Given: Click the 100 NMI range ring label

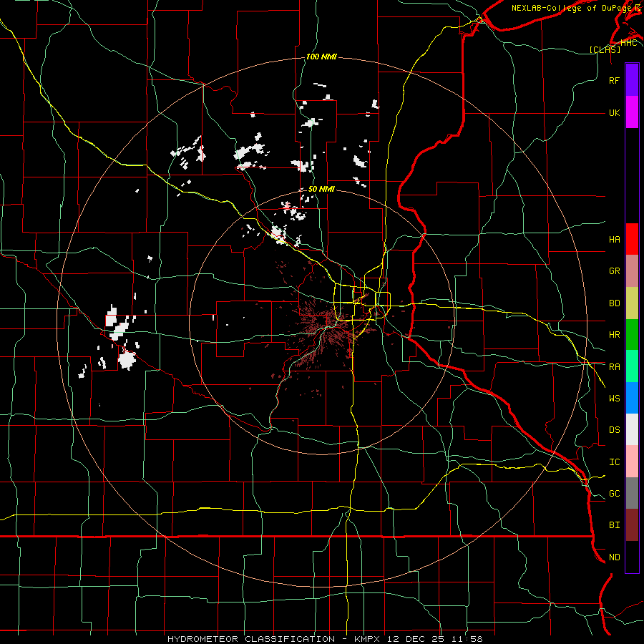Looking at the screenshot, I should point(321,57).
